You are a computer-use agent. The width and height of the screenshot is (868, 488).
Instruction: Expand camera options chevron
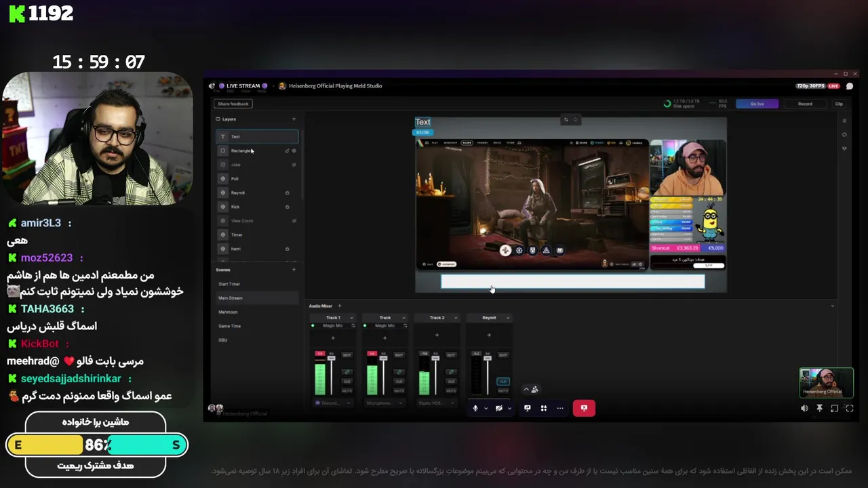coord(509,409)
